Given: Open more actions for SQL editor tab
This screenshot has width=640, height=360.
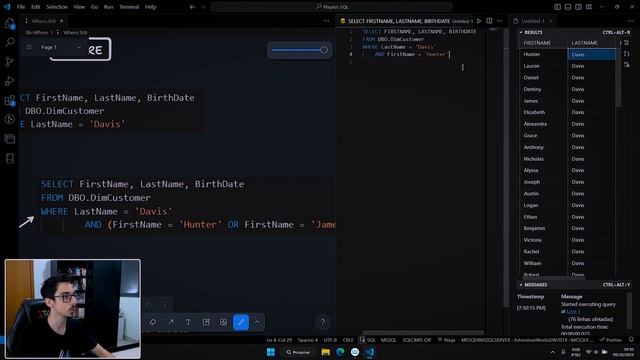Looking at the screenshot, I should click(x=500, y=21).
